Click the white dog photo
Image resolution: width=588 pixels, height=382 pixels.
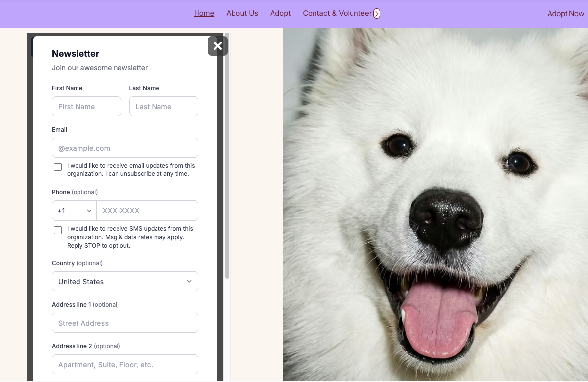(435, 204)
